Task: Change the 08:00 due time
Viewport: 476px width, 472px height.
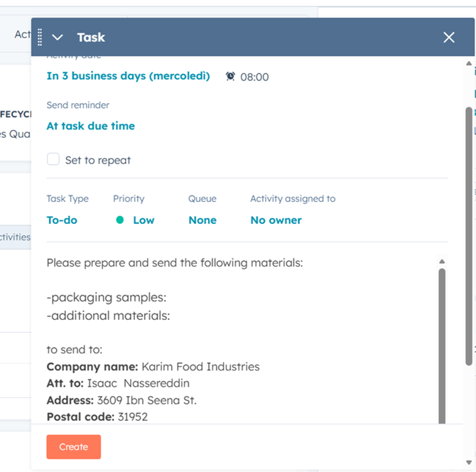Action: (x=254, y=77)
